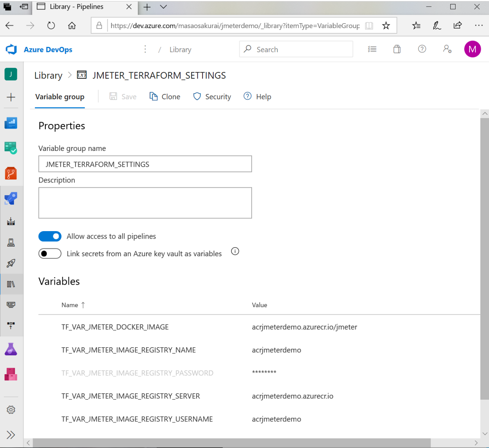Open Azure Boards from the sidebar
This screenshot has height=448, width=489.
[11, 148]
